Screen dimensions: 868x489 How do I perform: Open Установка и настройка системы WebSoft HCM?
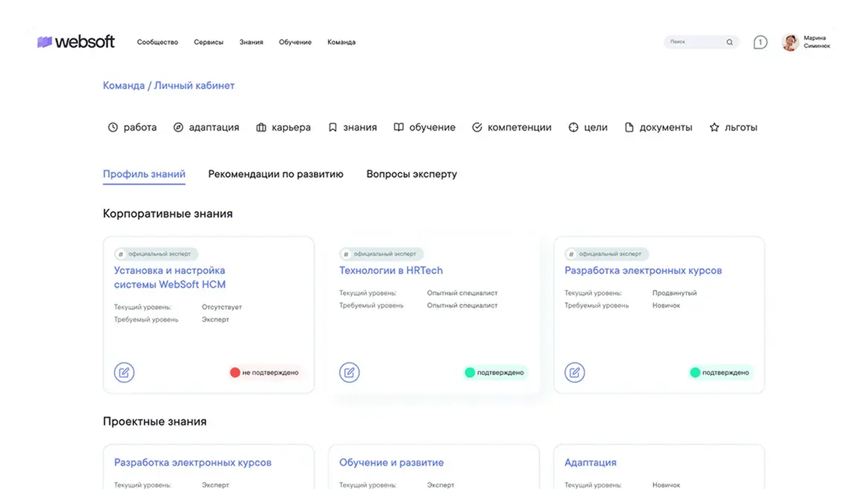pyautogui.click(x=170, y=277)
